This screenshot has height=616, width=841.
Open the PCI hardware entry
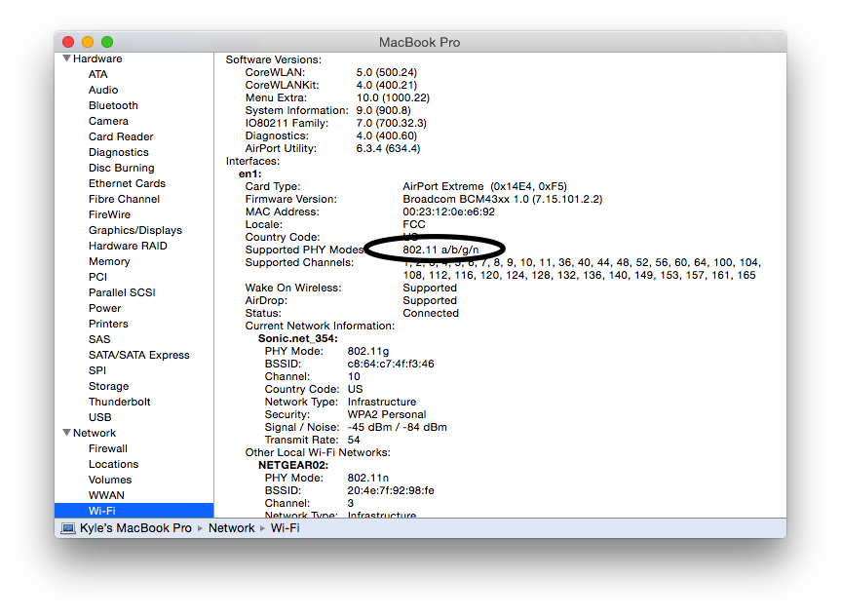click(97, 277)
